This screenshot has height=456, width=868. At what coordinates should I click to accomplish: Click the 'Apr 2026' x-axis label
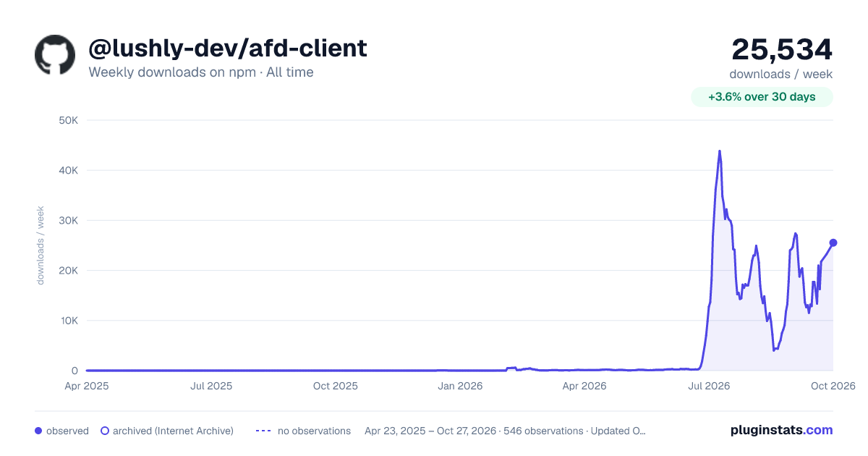point(584,386)
